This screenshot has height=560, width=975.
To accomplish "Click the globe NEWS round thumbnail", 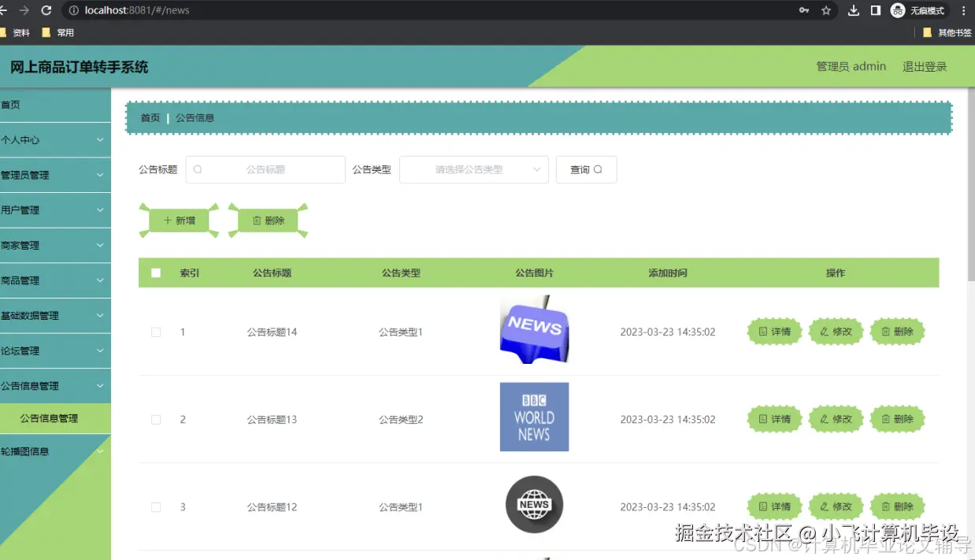I will [534, 505].
